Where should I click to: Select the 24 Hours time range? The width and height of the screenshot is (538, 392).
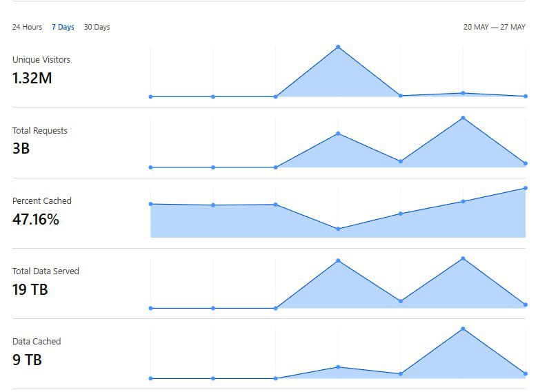point(27,27)
